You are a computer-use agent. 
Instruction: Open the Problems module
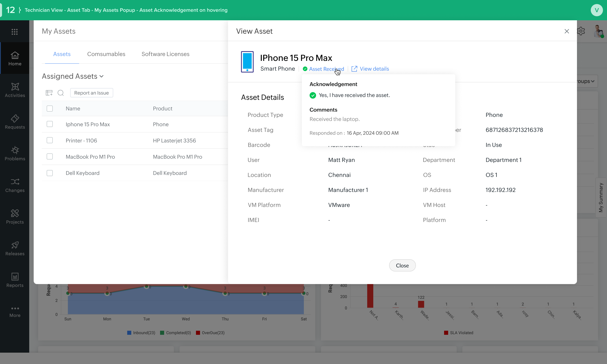[15, 154]
